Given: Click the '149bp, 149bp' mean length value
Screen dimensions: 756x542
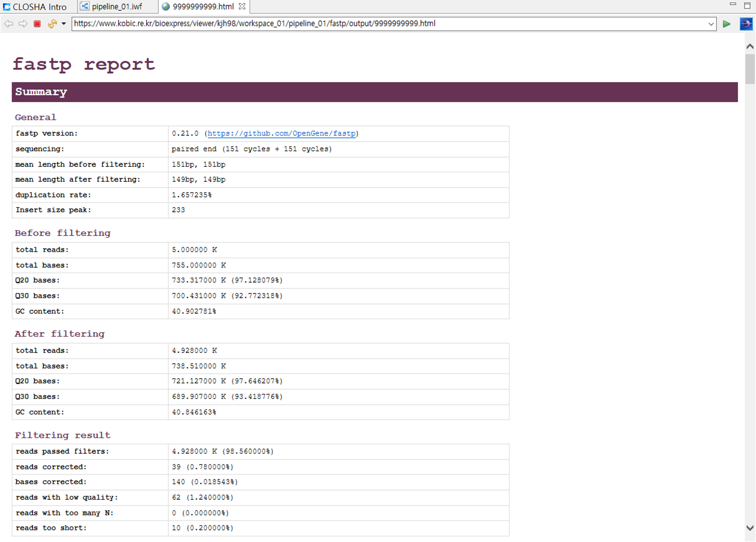Looking at the screenshot, I should [x=198, y=179].
